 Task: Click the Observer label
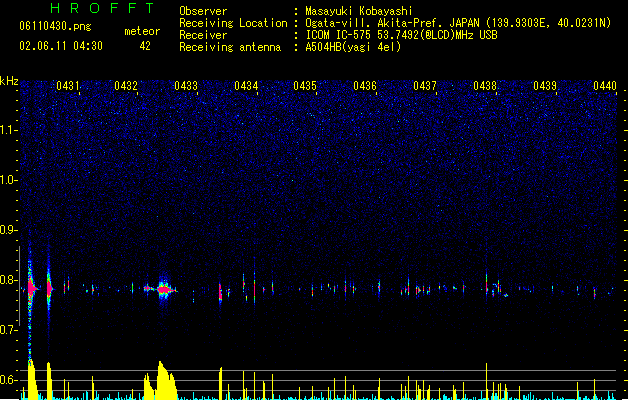pos(203,11)
